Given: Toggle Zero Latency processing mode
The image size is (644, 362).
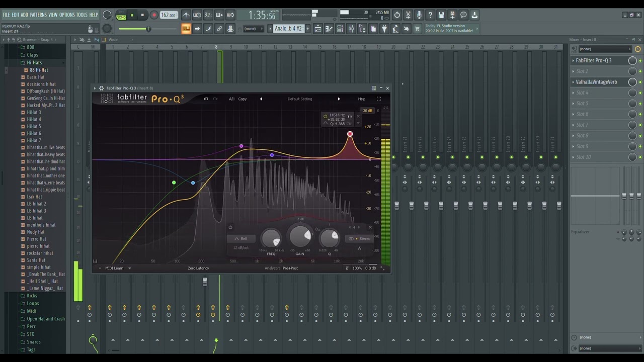Looking at the screenshot, I should [x=198, y=268].
